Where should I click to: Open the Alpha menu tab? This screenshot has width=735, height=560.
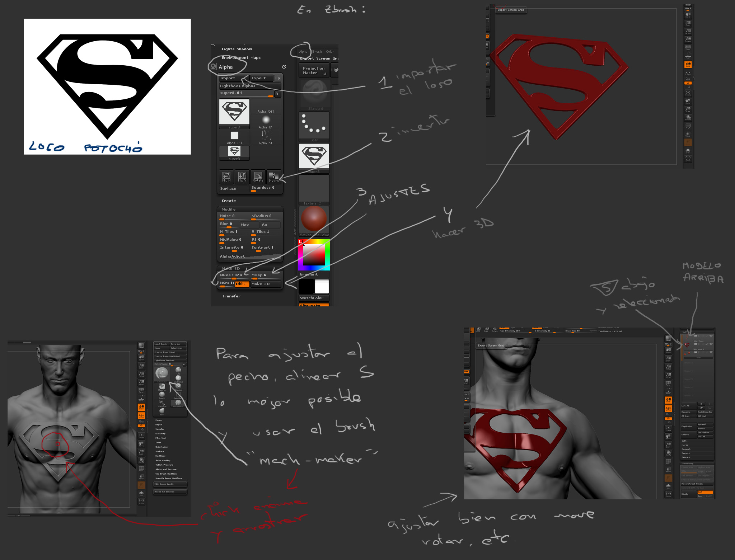coord(303,52)
